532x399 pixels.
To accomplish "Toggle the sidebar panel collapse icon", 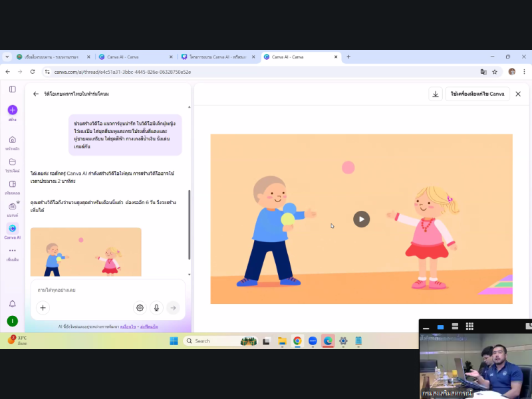I will click(x=12, y=89).
